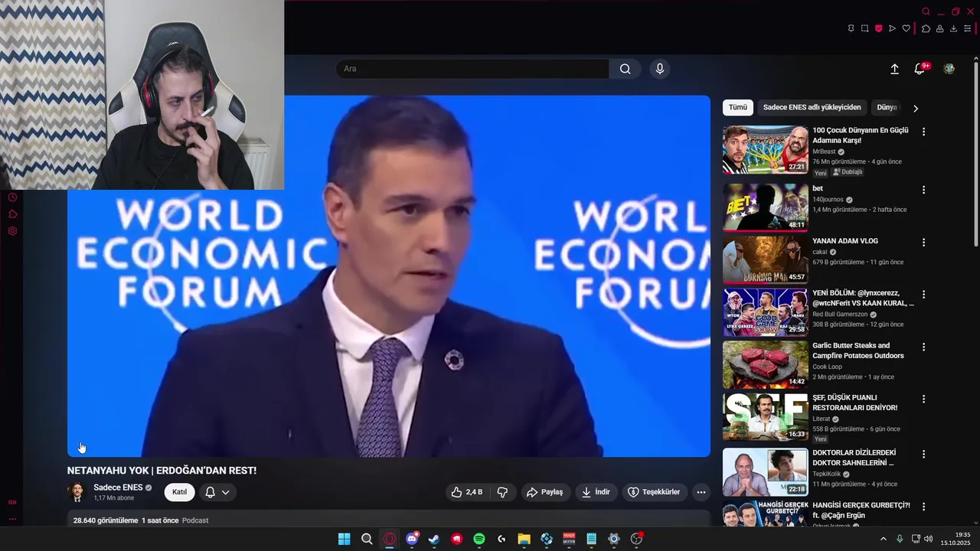The width and height of the screenshot is (980, 551).
Task: Open the more actions menu beside Teşekkürler
Action: [701, 492]
